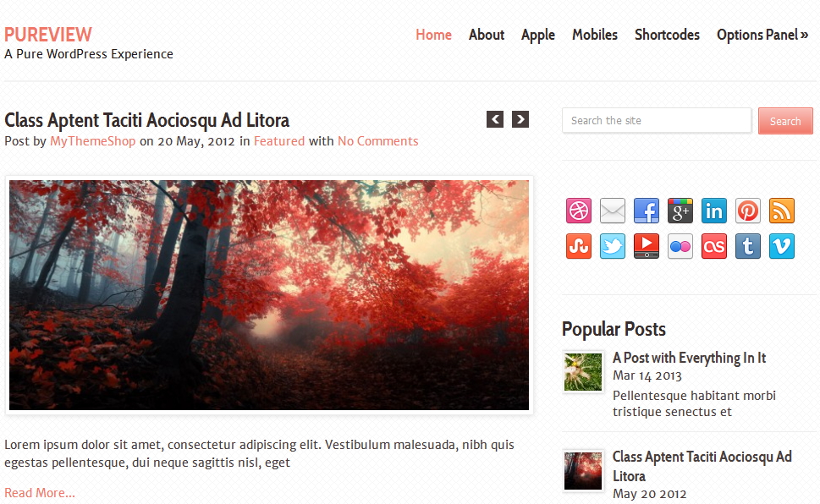Follow the Read More link
This screenshot has height=504, width=820.
click(x=40, y=492)
